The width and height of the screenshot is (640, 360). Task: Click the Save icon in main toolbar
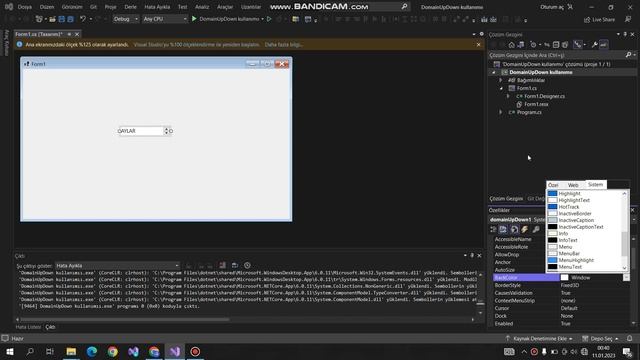[x=62, y=19]
